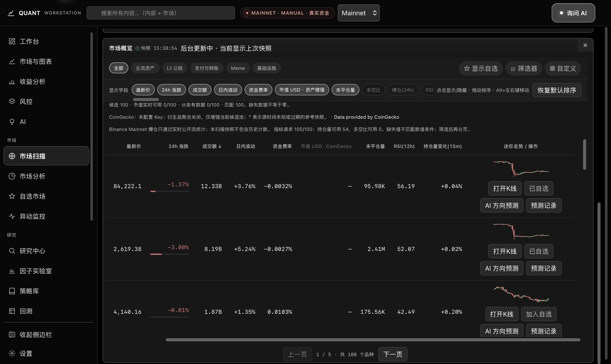Viewport: 611px width, 364px height.
Task: Open 风控 layers icon in sidebar
Action: pyautogui.click(x=12, y=101)
